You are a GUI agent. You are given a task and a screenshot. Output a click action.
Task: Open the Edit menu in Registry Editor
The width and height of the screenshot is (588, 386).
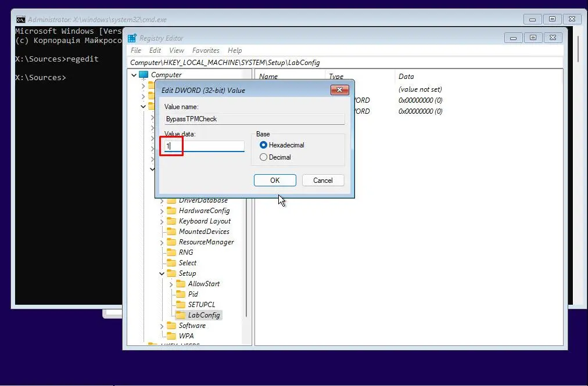tap(155, 50)
